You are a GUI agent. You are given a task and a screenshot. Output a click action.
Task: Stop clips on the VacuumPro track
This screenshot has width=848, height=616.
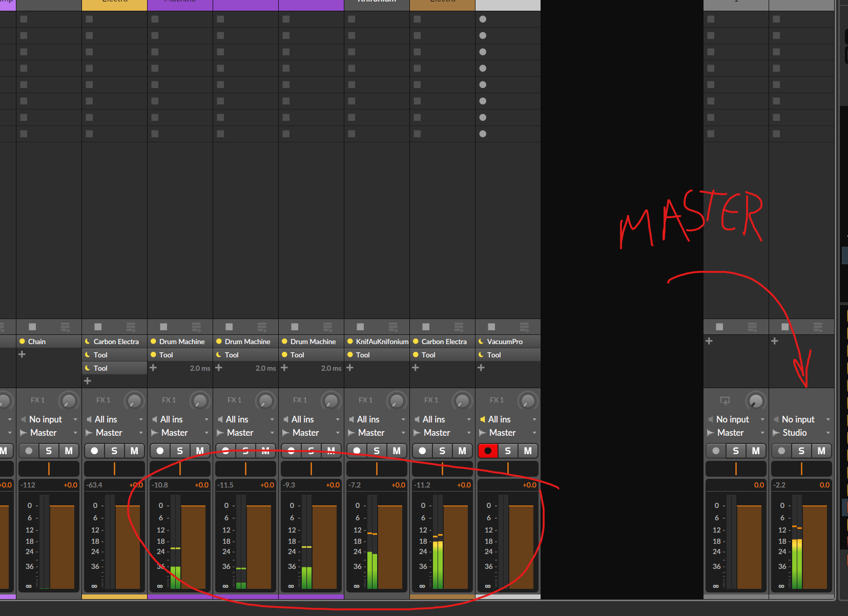pyautogui.click(x=491, y=327)
